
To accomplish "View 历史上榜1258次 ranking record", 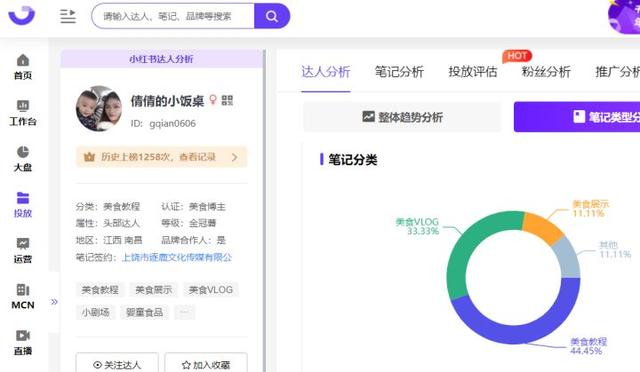I will click(x=162, y=157).
